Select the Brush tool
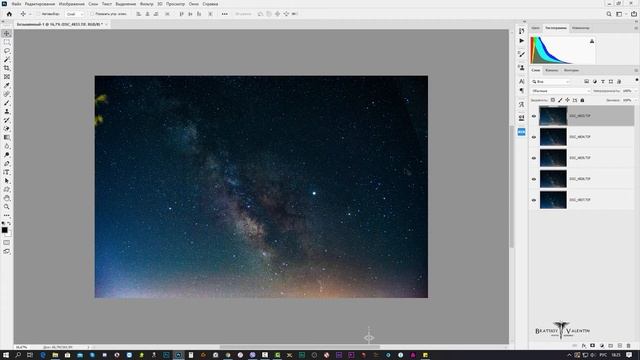Screen dimensions: 640x360 click(7, 103)
